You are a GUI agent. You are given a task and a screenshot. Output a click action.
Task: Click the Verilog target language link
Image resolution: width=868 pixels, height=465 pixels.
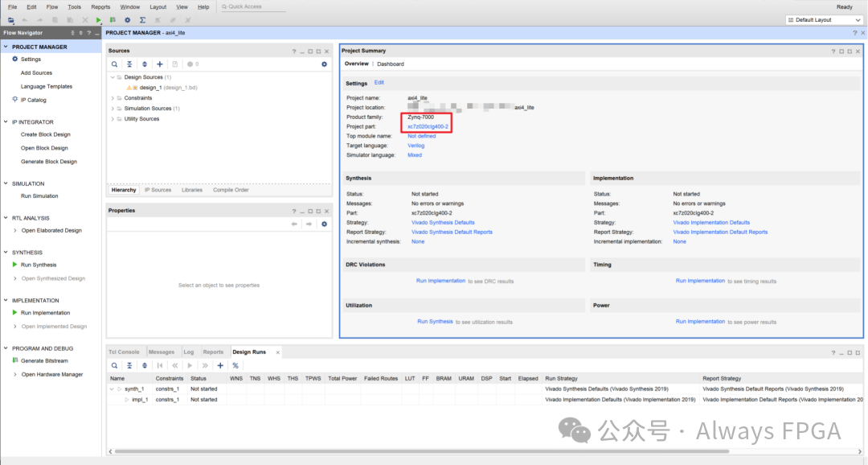click(x=416, y=146)
